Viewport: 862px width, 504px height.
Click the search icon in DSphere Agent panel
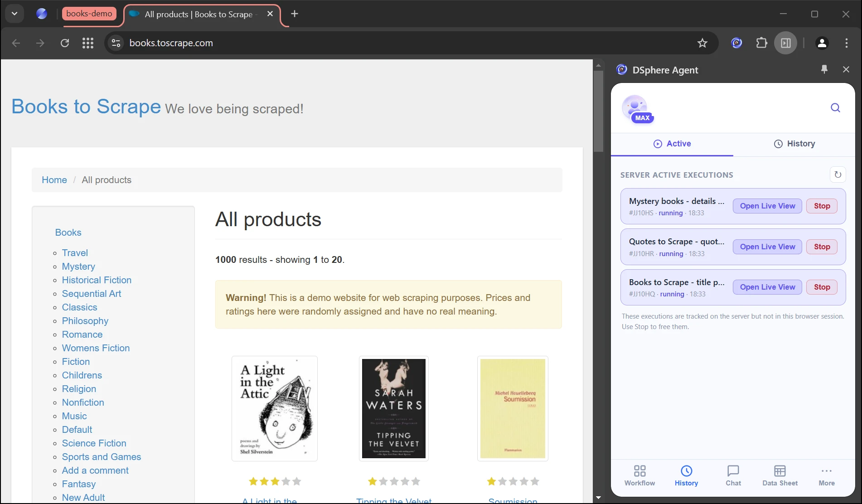coord(835,108)
